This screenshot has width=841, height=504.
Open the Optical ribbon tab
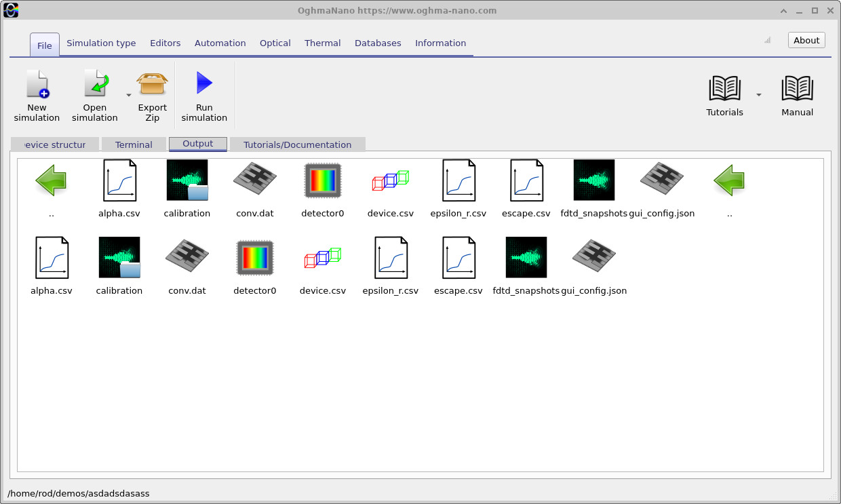(x=275, y=43)
